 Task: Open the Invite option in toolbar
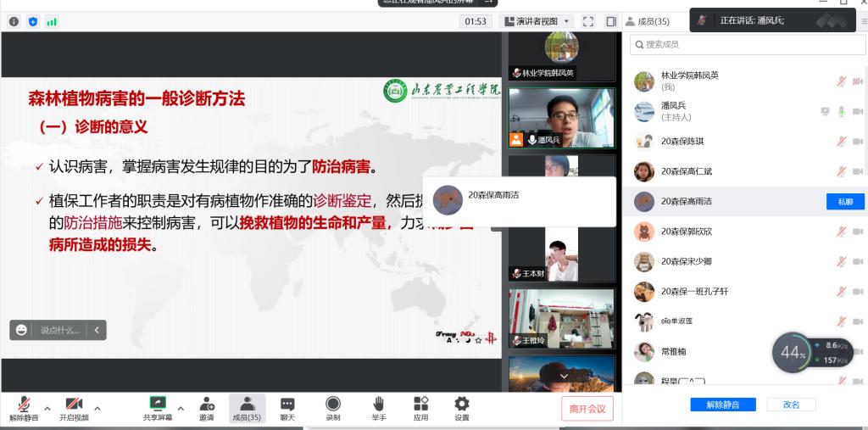click(x=206, y=408)
